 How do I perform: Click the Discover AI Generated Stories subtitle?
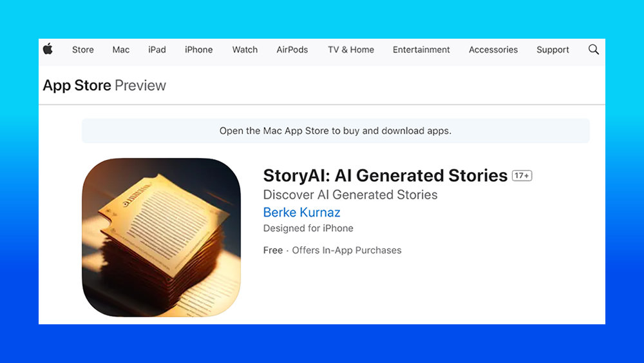(350, 195)
